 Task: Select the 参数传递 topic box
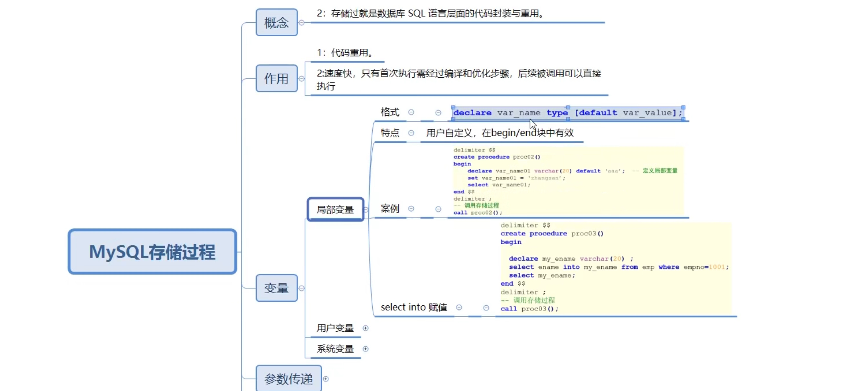(288, 379)
